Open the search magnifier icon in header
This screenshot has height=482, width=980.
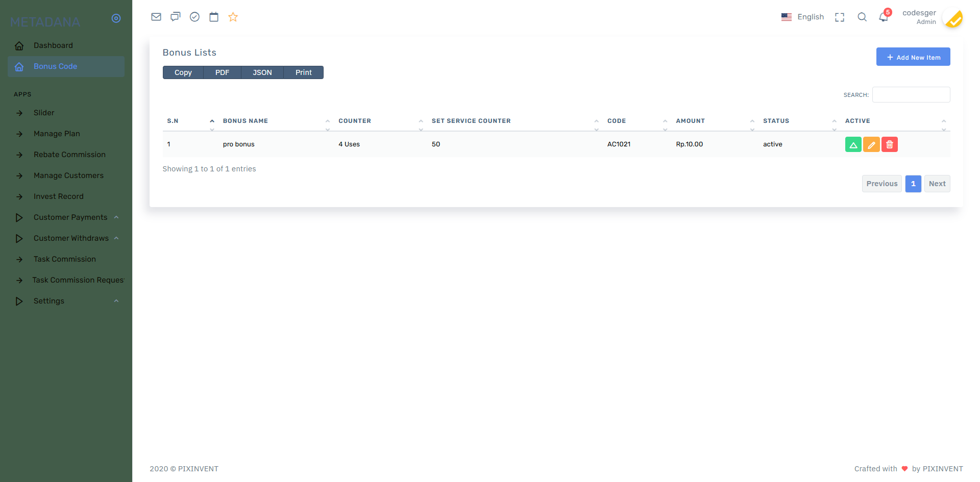point(862,17)
